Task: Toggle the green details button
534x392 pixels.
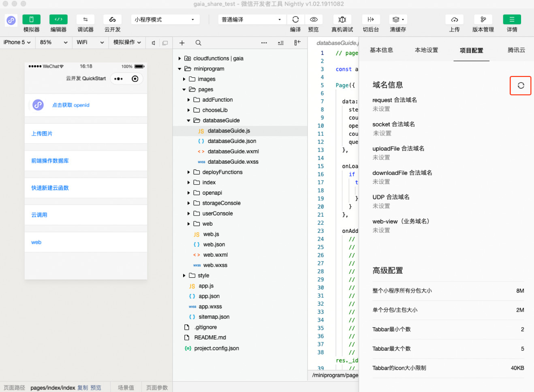Action: tap(512, 19)
